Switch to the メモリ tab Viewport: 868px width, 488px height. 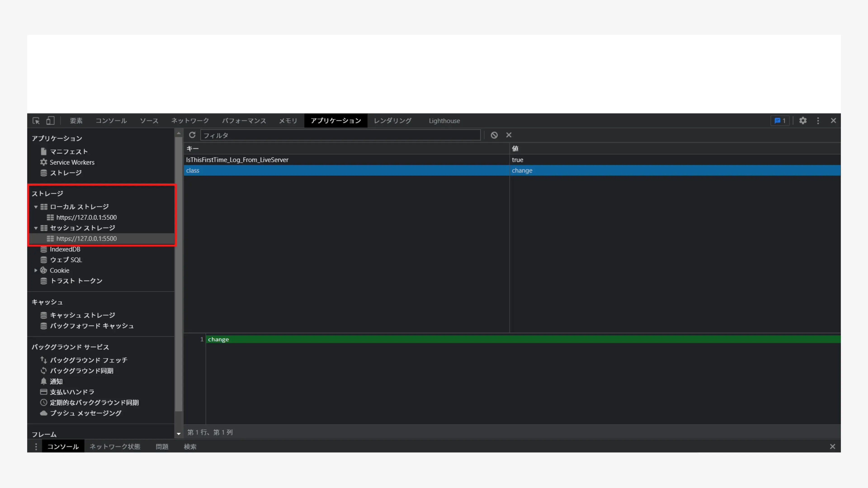click(288, 121)
